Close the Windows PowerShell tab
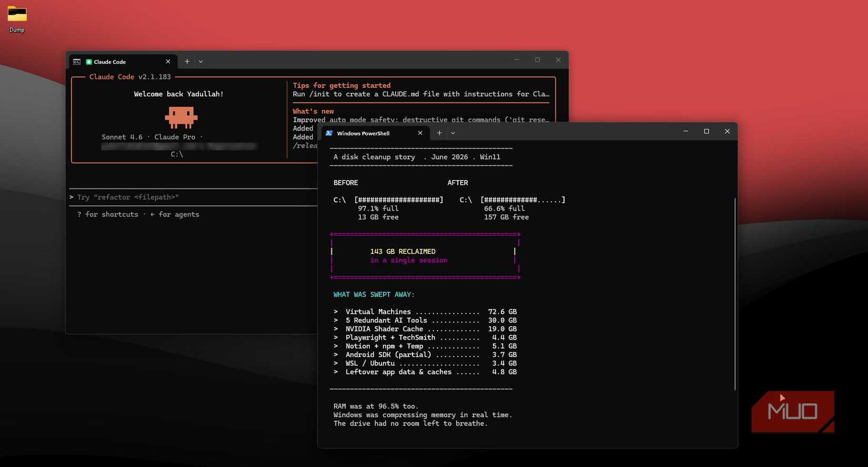 [x=420, y=133]
